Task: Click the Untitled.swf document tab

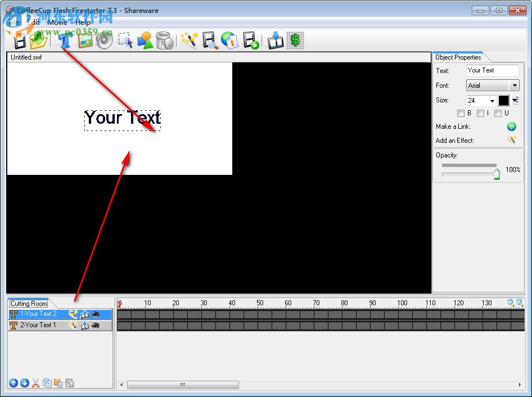Action: (x=26, y=57)
